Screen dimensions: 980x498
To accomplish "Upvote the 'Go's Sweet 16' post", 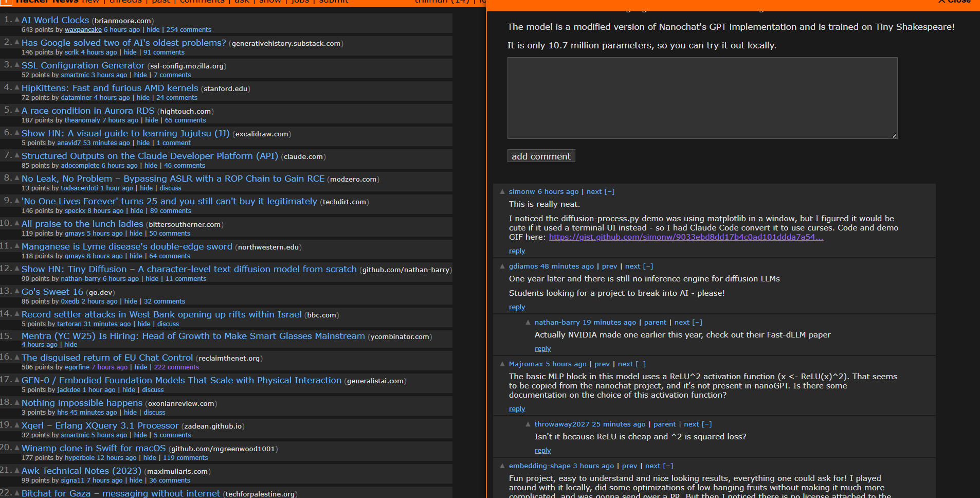I will click(17, 291).
